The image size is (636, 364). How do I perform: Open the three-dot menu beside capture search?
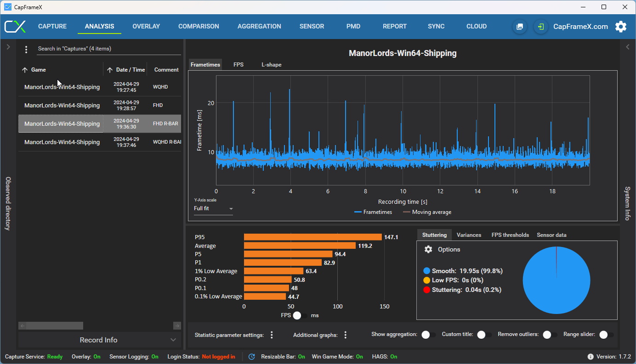[x=26, y=49]
